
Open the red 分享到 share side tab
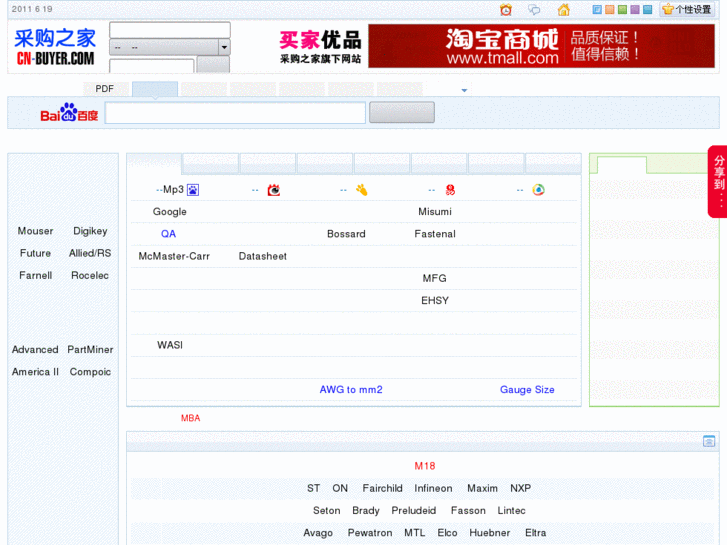(718, 181)
